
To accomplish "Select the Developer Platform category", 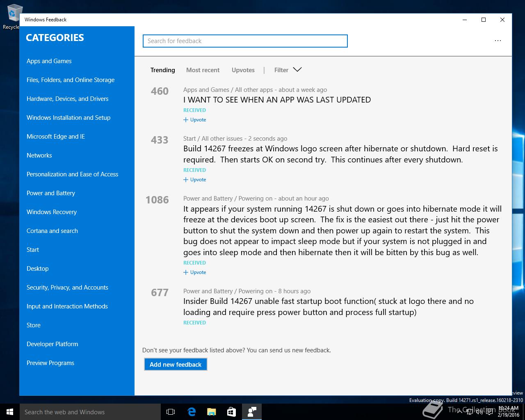I will tap(52, 344).
